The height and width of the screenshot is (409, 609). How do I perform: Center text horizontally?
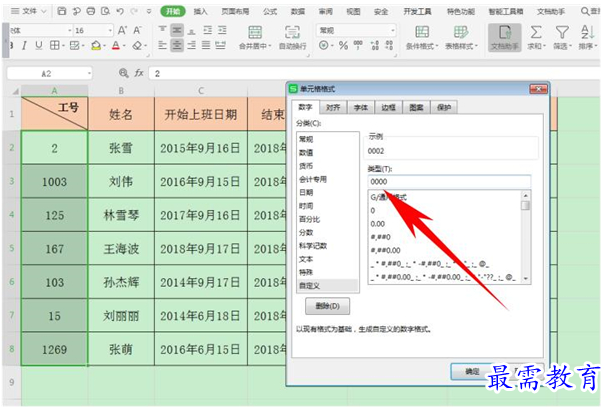click(x=177, y=45)
